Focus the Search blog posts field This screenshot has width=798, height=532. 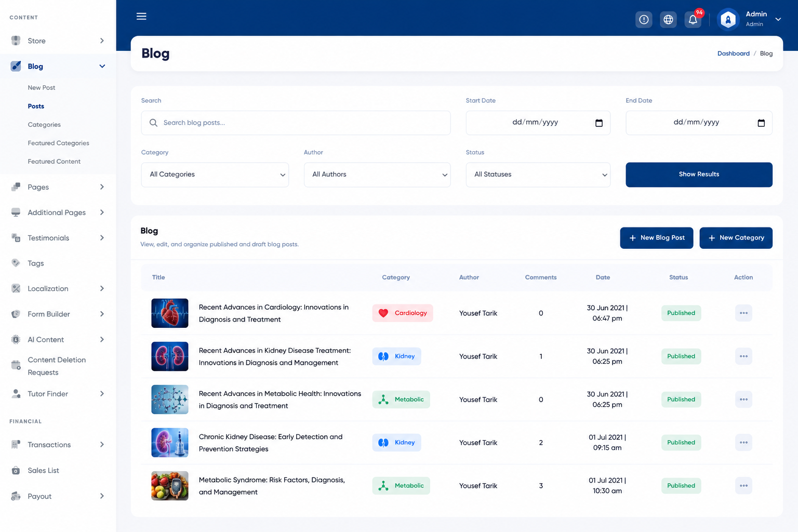point(296,123)
